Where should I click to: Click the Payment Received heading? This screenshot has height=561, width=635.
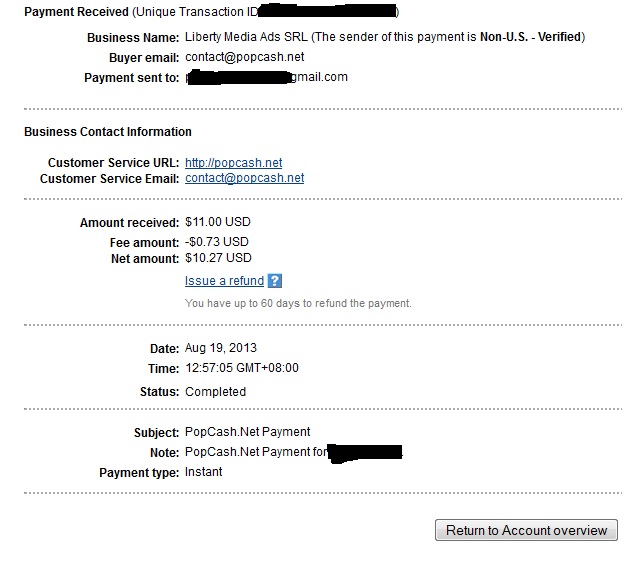tap(77, 12)
